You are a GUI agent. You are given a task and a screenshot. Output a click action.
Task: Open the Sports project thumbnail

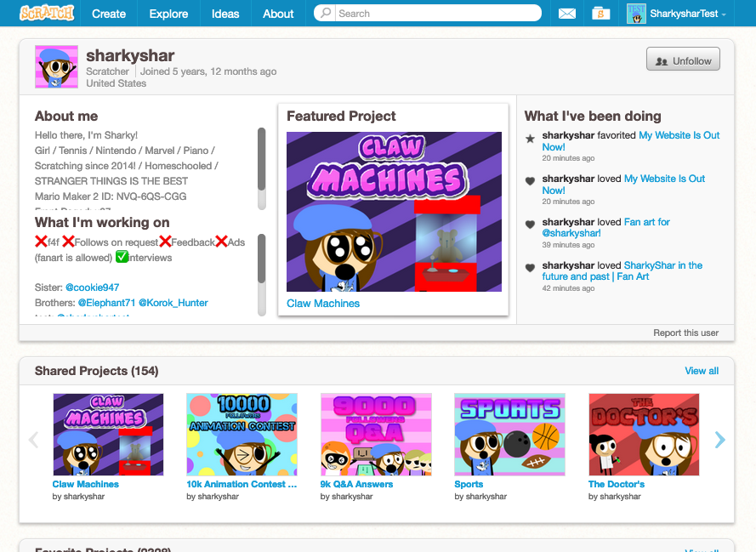[x=509, y=434]
